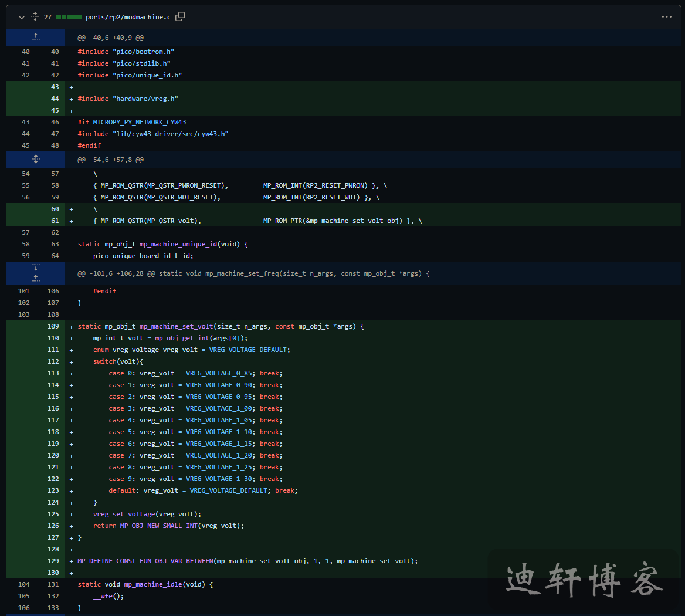Expand hidden lines before -54,6 hunk
This screenshot has height=616, width=685.
pyautogui.click(x=36, y=159)
